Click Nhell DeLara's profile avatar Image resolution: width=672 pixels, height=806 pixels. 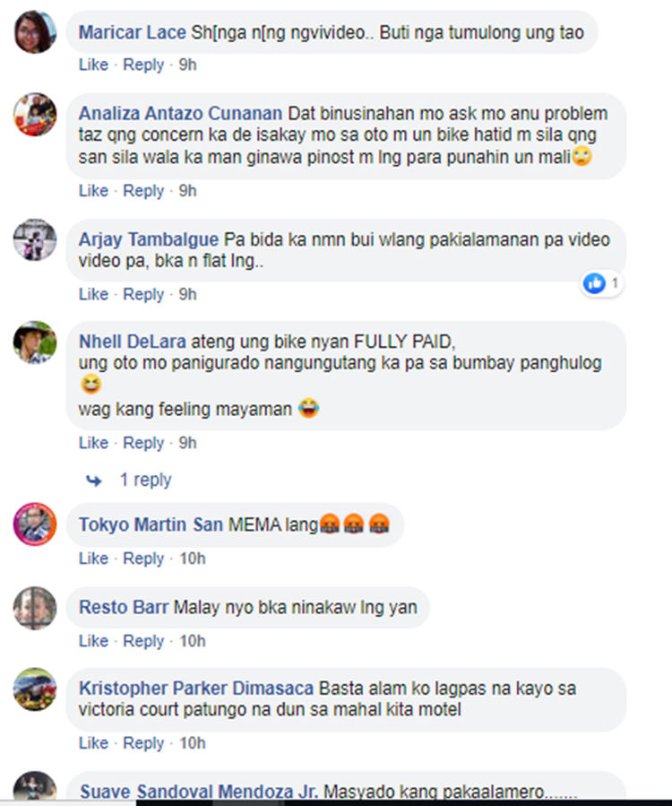(35, 342)
